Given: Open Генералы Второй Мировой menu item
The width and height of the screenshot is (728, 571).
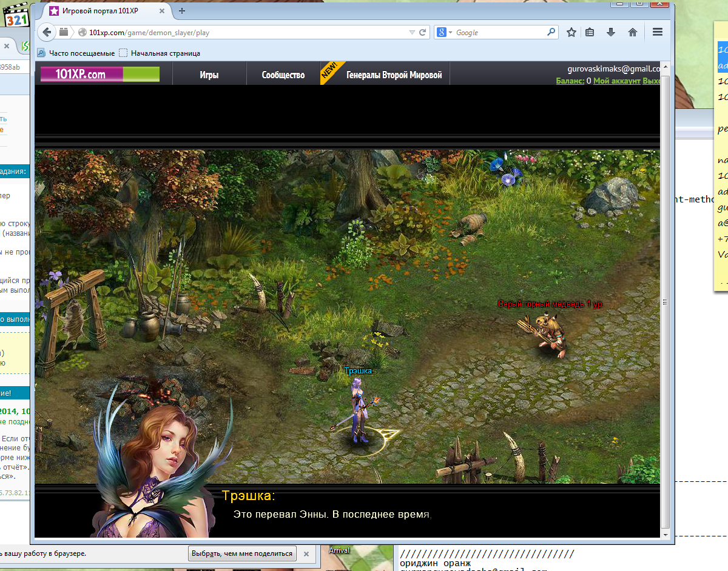Looking at the screenshot, I should click(394, 75).
